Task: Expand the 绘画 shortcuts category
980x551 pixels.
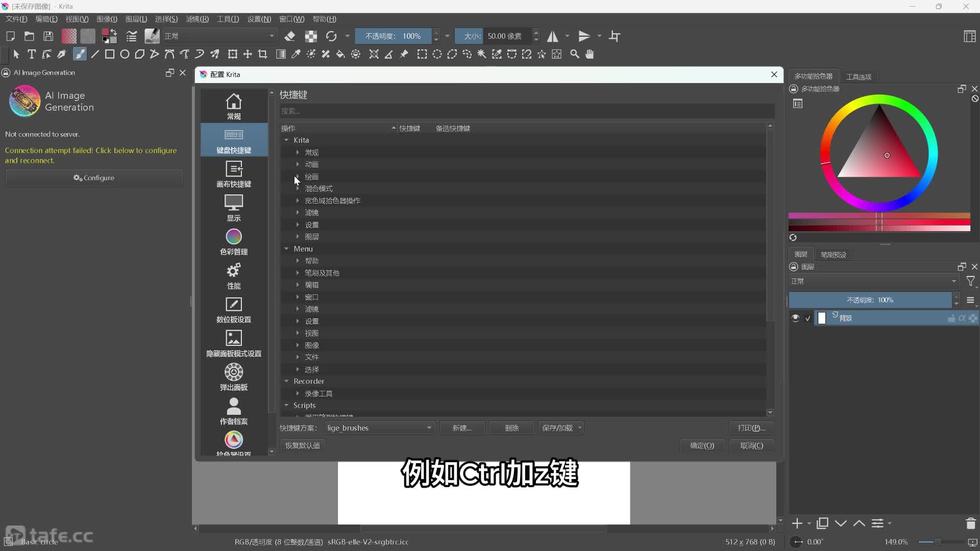Action: 298,177
